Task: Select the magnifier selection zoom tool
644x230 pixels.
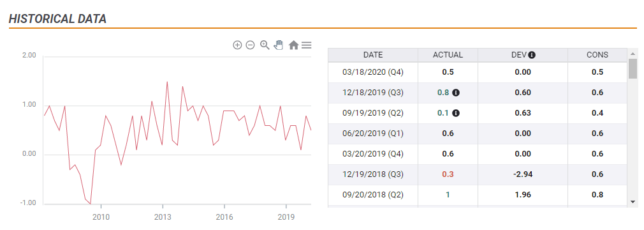Action: point(265,45)
